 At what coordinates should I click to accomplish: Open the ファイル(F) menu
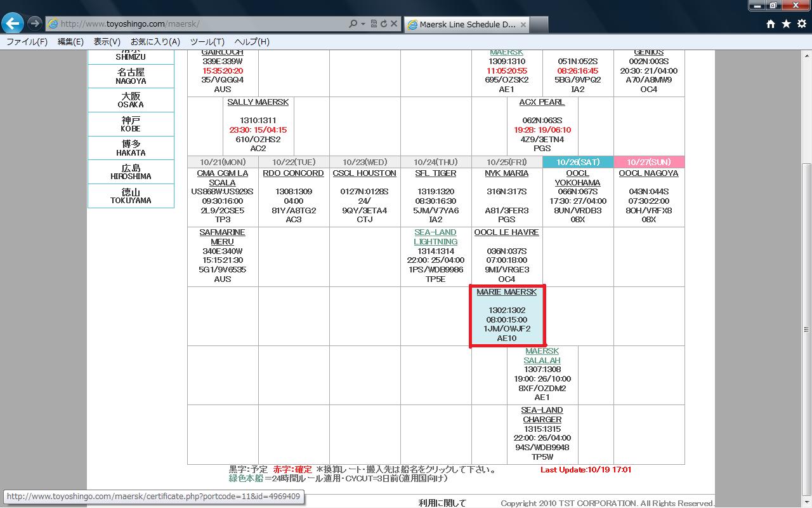[27, 42]
